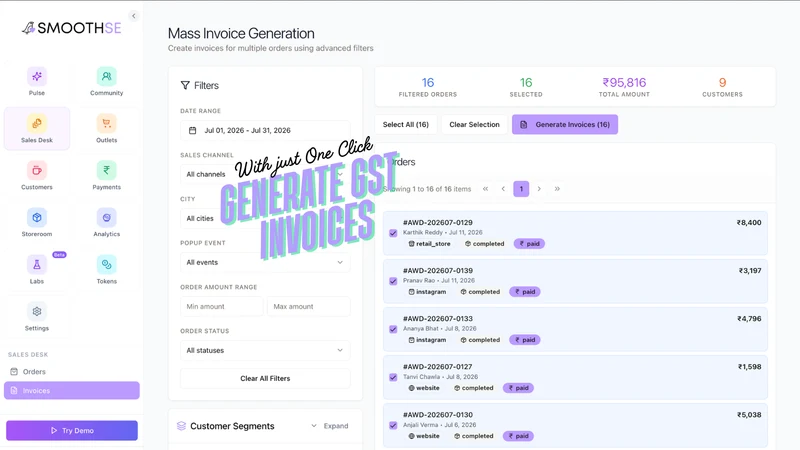Click Generate Invoices (16) button
This screenshot has width=800, height=450.
[565, 124]
